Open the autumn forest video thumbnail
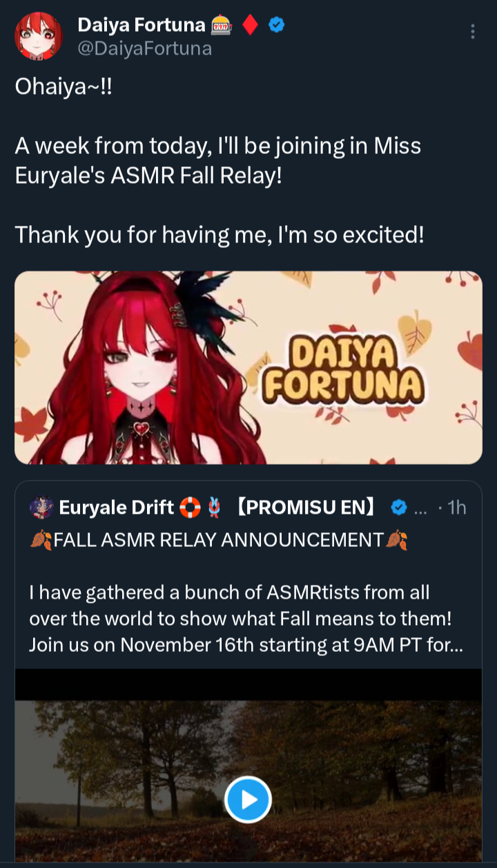Screen dimensions: 497x868 248,765
